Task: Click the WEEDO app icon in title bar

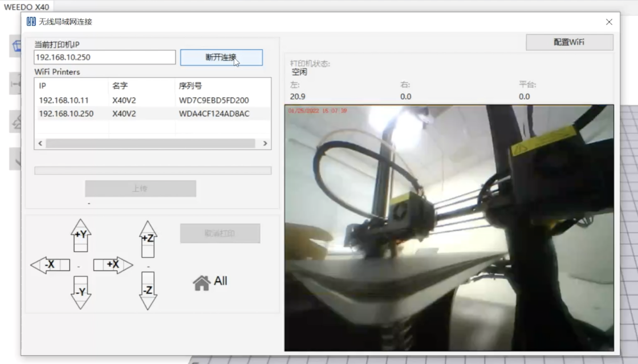Action: [31, 22]
